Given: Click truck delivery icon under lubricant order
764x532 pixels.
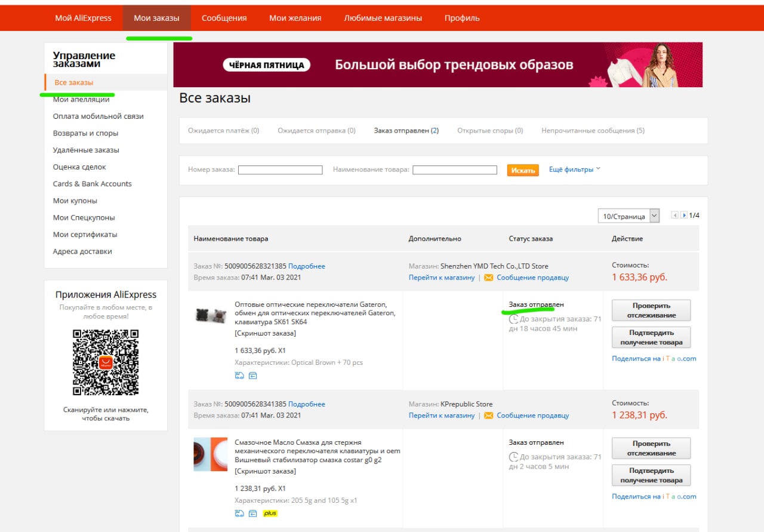Looking at the screenshot, I should click(239, 513).
